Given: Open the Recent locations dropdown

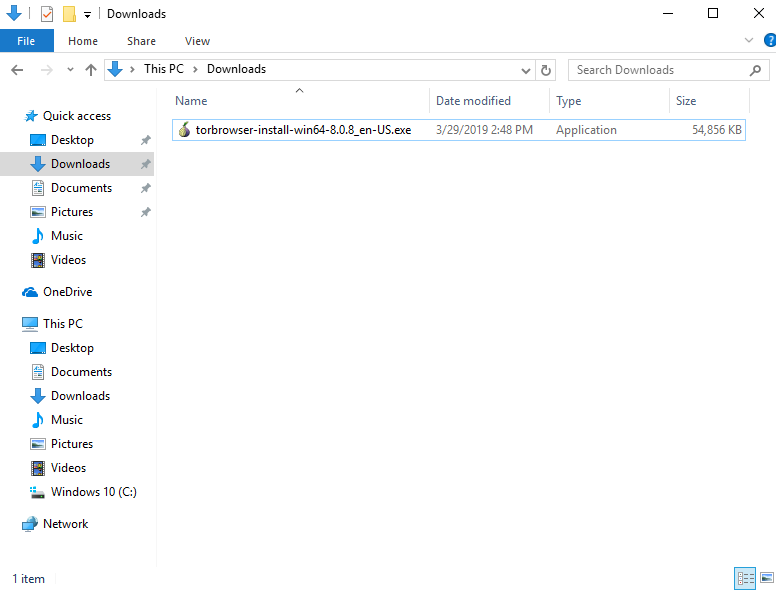Looking at the screenshot, I should coord(70,70).
